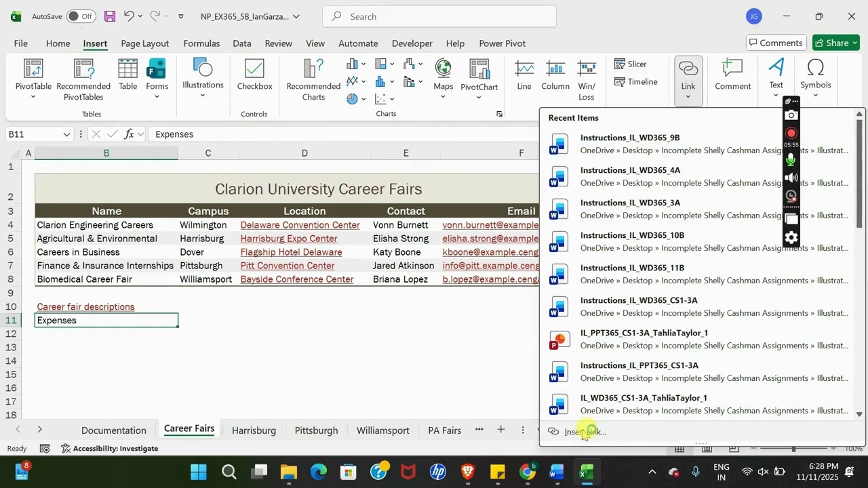Insert a Timeline filter
This screenshot has width=868, height=488.
click(x=636, y=81)
